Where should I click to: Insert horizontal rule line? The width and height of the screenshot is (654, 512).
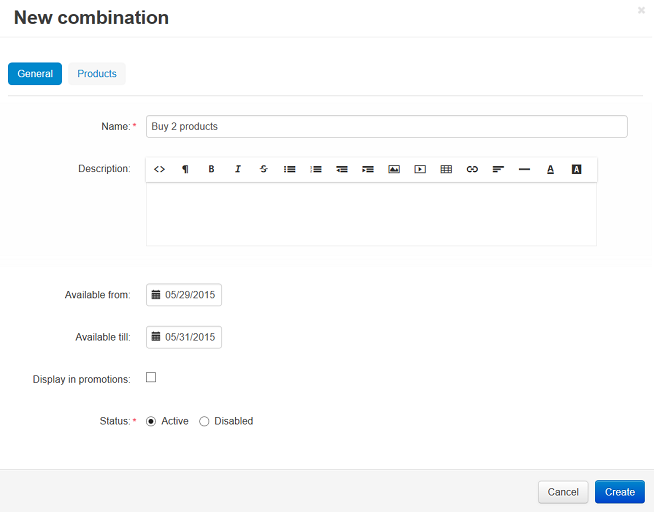click(x=524, y=169)
